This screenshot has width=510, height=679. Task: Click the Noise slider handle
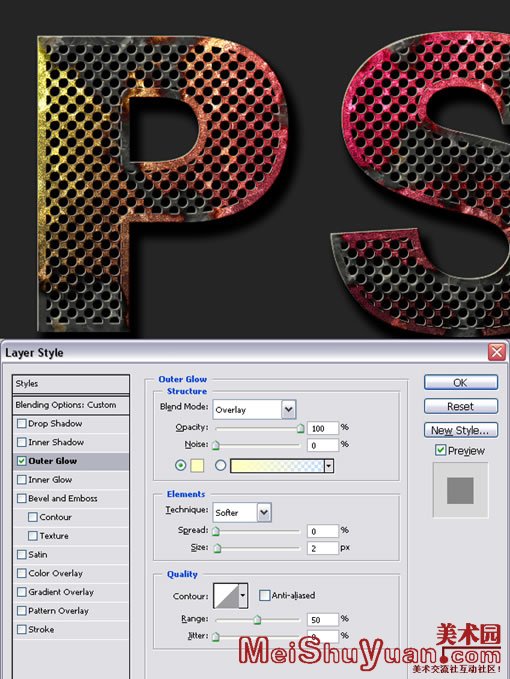tap(216, 445)
